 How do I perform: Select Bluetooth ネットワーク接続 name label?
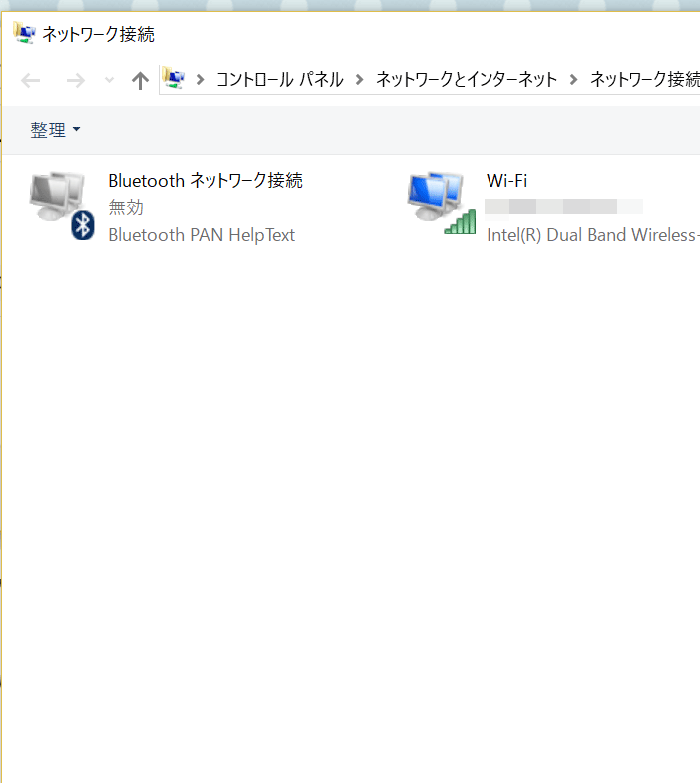click(x=206, y=181)
